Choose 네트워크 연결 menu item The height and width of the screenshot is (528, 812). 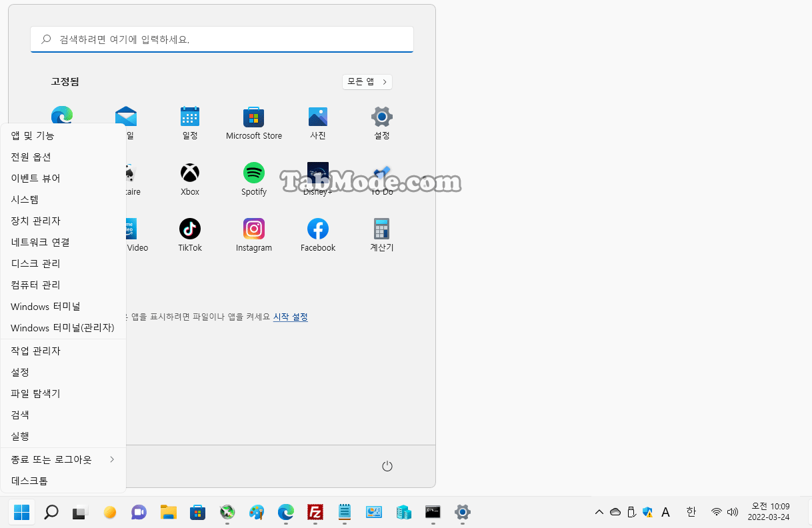[x=63, y=242]
